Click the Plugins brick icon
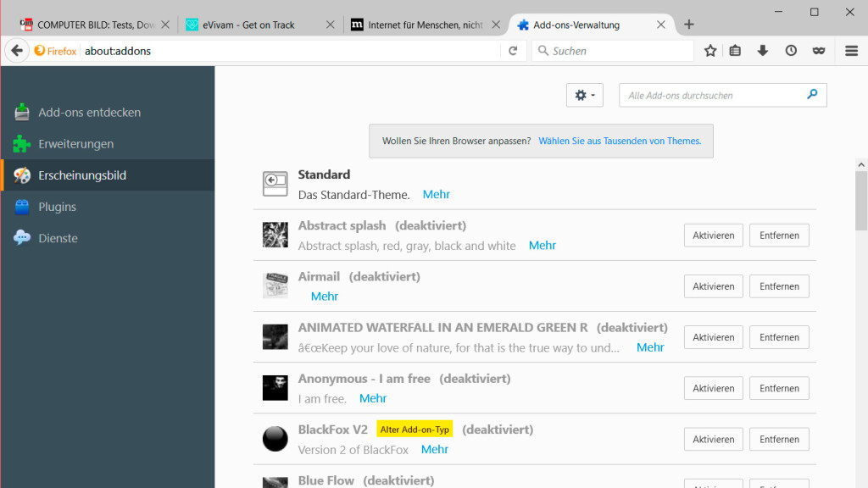The height and width of the screenshot is (488, 868). (22, 207)
